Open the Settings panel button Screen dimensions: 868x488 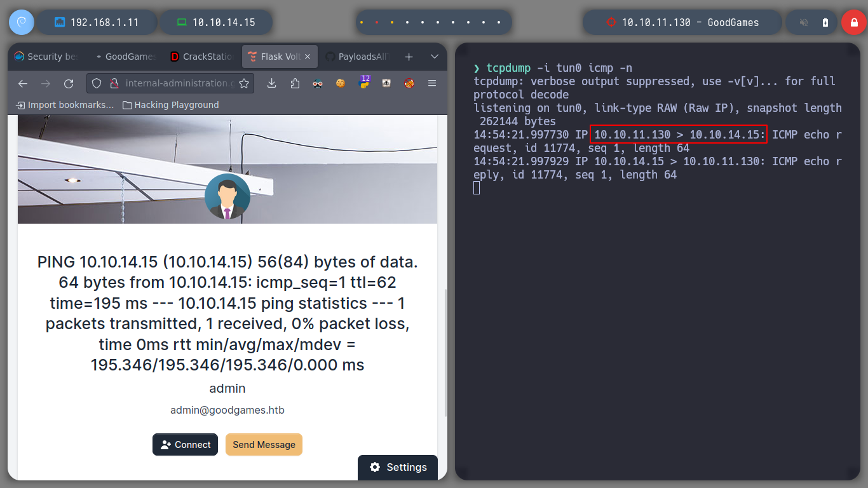[x=398, y=467]
